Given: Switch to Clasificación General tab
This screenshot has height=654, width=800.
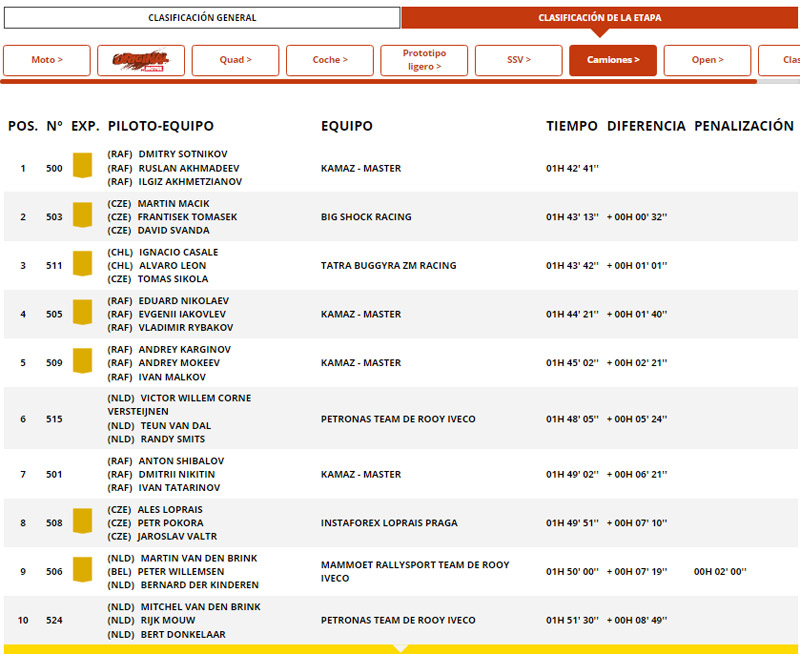Looking at the screenshot, I should click(202, 18).
